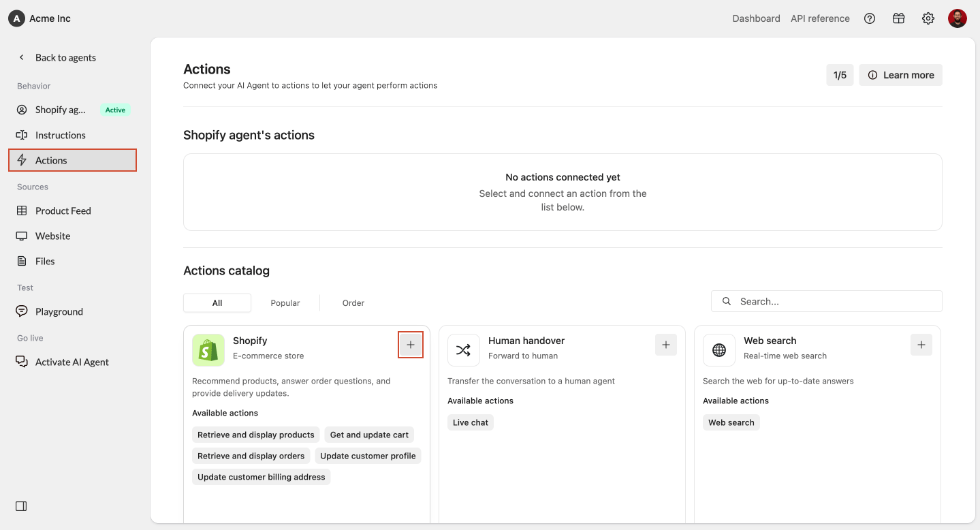The image size is (980, 530).
Task: Select the All catalog tab
Action: (x=217, y=302)
